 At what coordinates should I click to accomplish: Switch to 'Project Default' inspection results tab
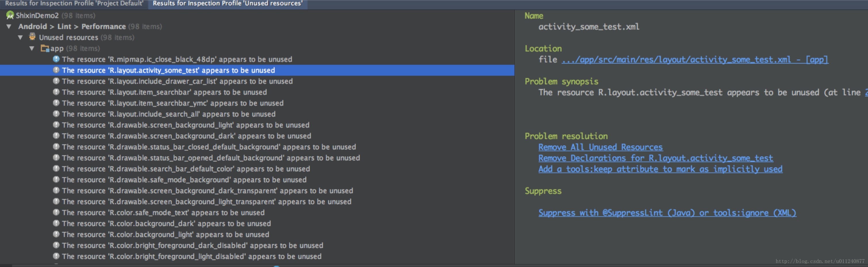pos(74,3)
